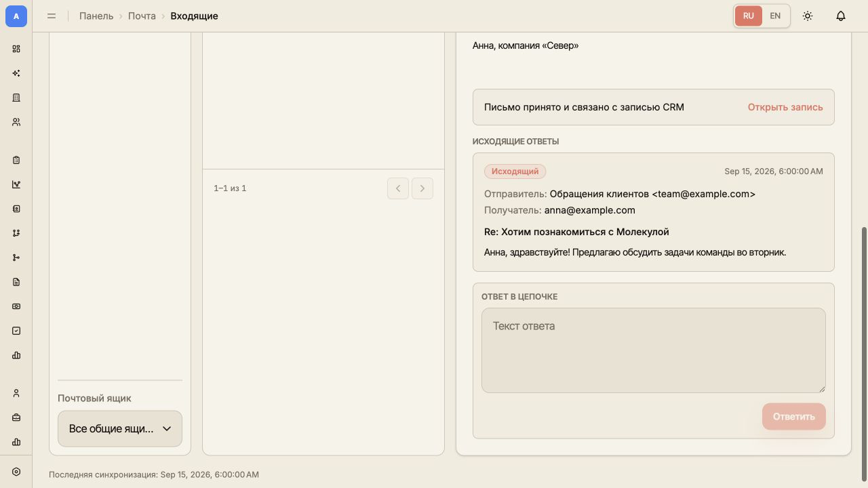Viewport: 868px width, 488px height.
Task: Click the blue "A" avatar logo
Action: pos(16,16)
